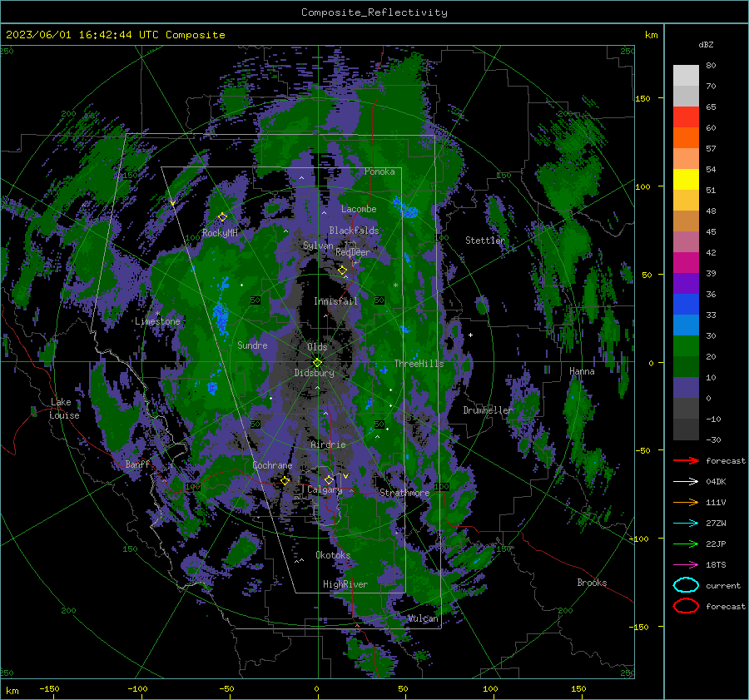Click the Vulcan city label
749x700 pixels.
tap(423, 618)
